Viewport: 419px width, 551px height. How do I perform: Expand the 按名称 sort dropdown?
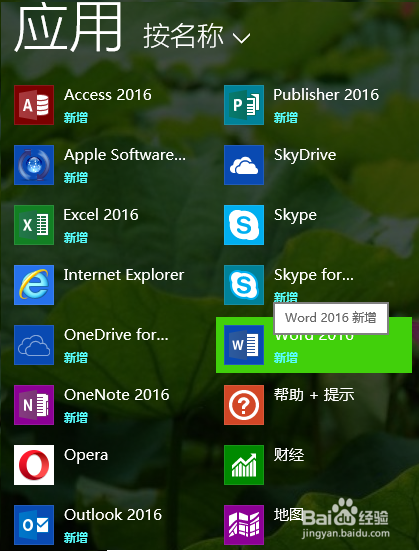pyautogui.click(x=196, y=36)
